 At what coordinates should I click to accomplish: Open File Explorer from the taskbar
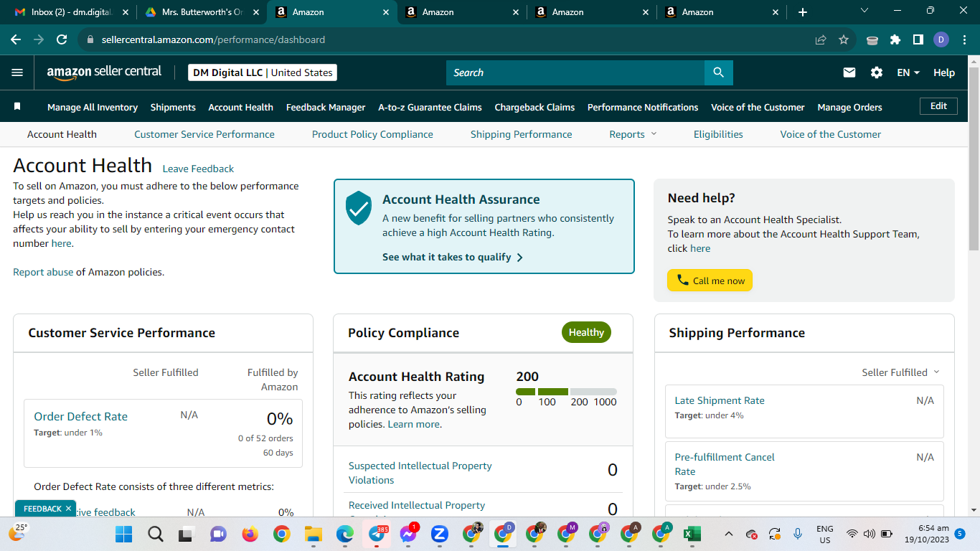[x=312, y=534]
